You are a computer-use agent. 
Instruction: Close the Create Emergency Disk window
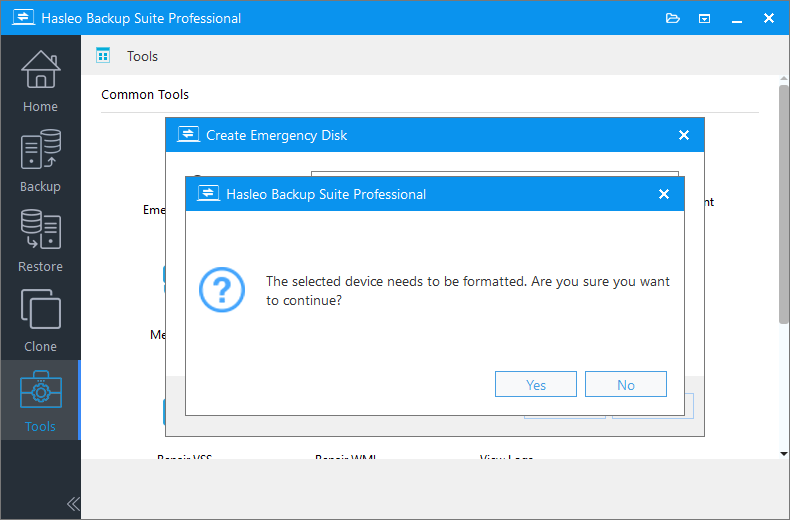coord(684,135)
